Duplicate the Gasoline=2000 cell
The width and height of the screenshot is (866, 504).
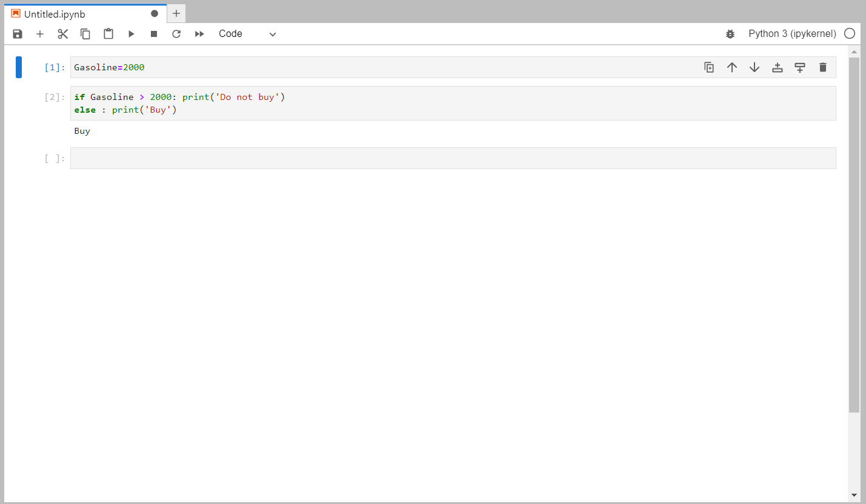tap(709, 67)
